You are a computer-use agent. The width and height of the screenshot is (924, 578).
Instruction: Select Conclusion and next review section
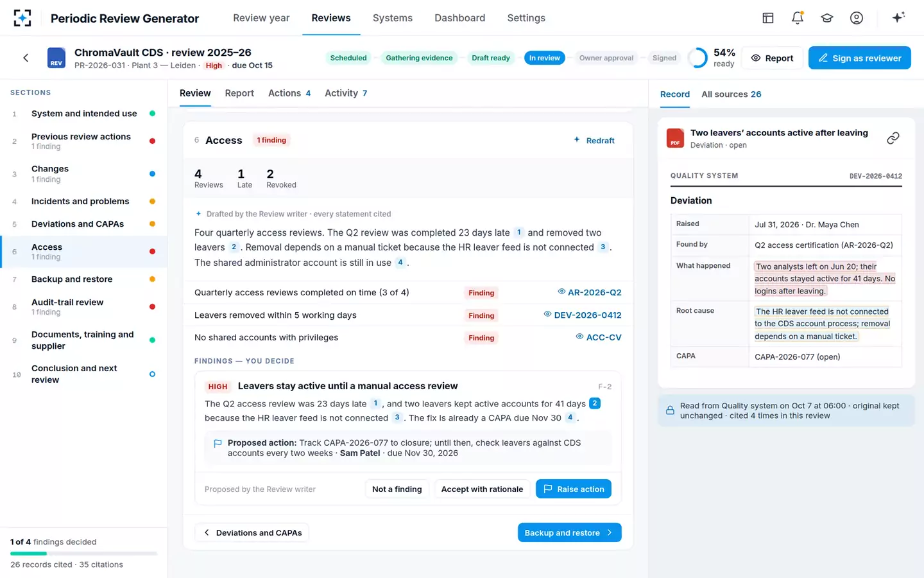pos(83,374)
